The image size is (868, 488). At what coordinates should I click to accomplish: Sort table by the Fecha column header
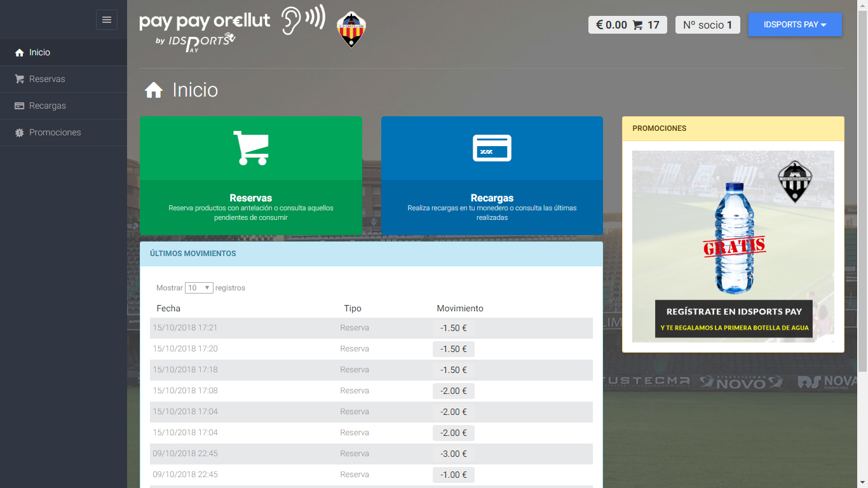coord(168,308)
